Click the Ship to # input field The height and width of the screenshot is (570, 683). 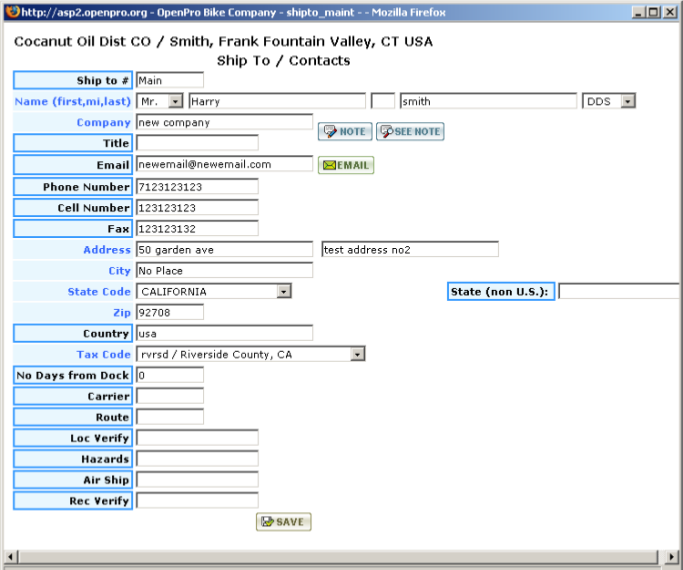click(x=169, y=80)
